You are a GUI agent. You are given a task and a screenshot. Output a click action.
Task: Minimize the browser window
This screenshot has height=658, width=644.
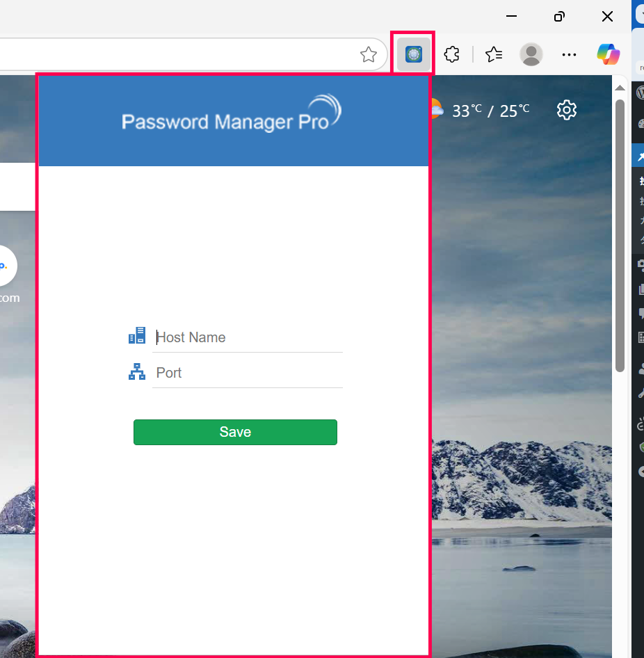511,17
